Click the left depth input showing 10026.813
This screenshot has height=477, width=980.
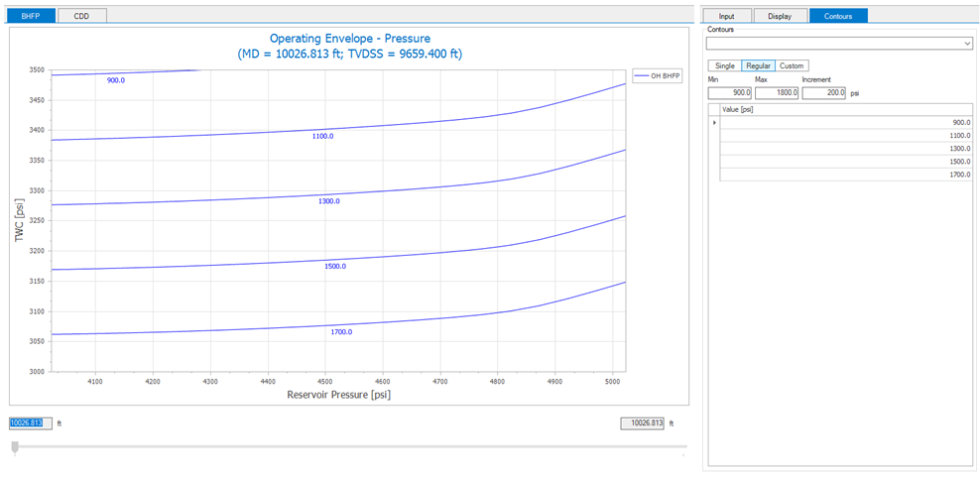coord(31,422)
